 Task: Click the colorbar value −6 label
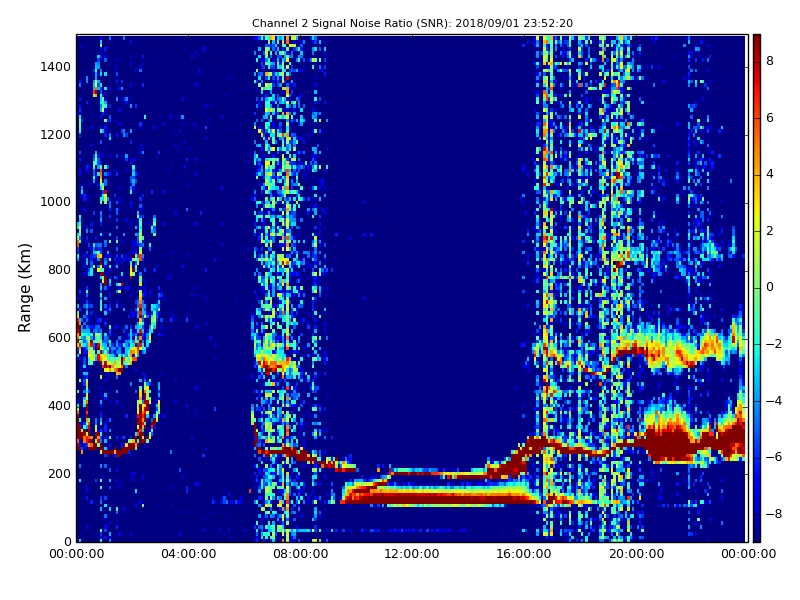(774, 457)
